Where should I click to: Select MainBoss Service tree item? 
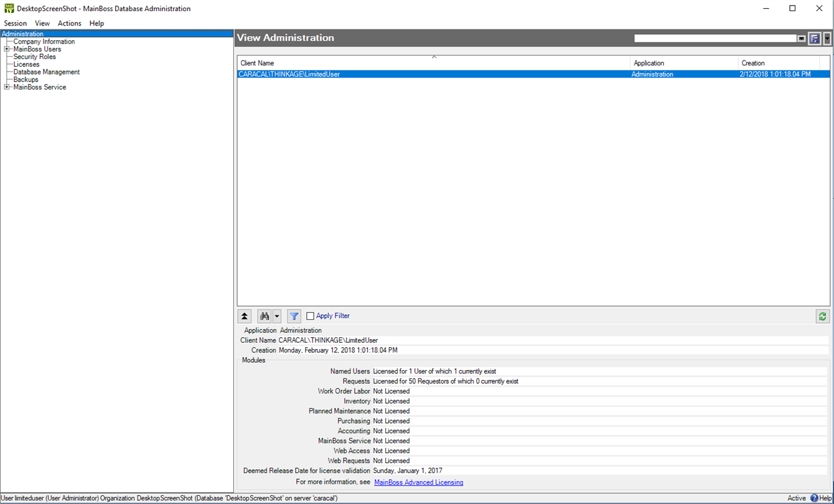pyautogui.click(x=40, y=87)
